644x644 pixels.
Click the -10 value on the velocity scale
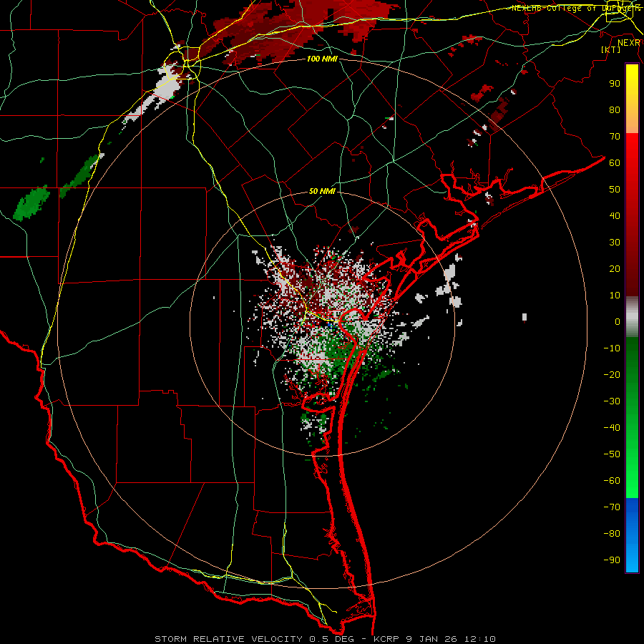[x=612, y=348]
